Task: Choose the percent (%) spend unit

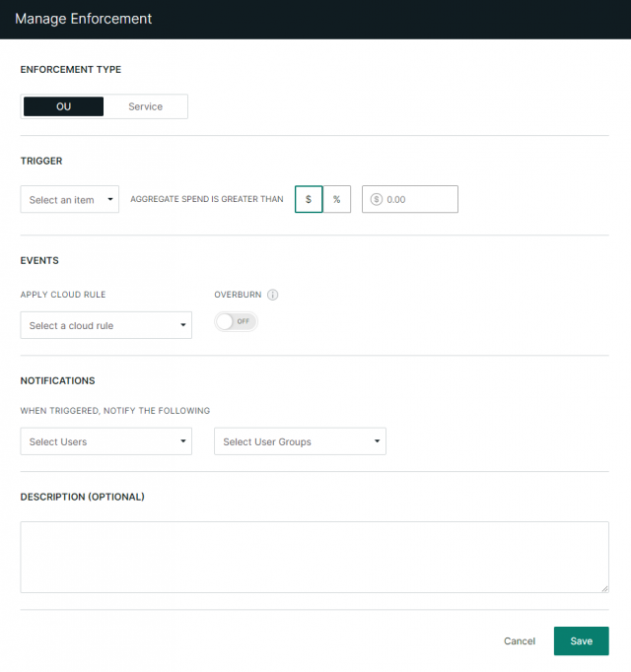Action: (336, 199)
